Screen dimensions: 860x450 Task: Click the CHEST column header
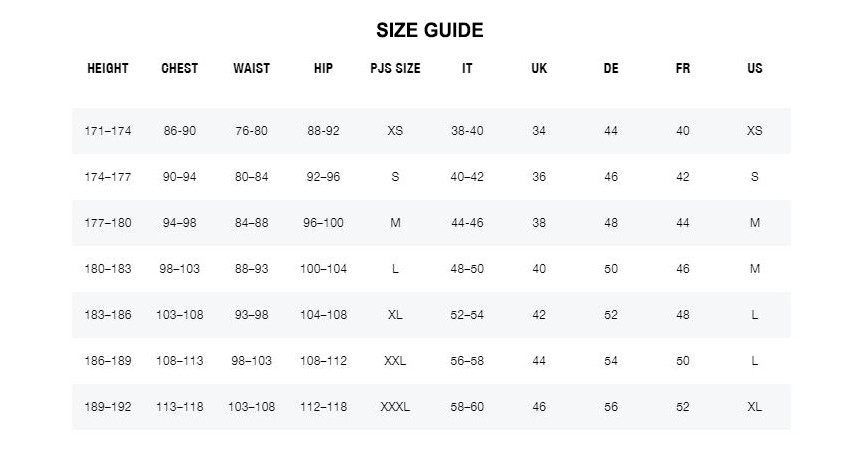point(180,69)
